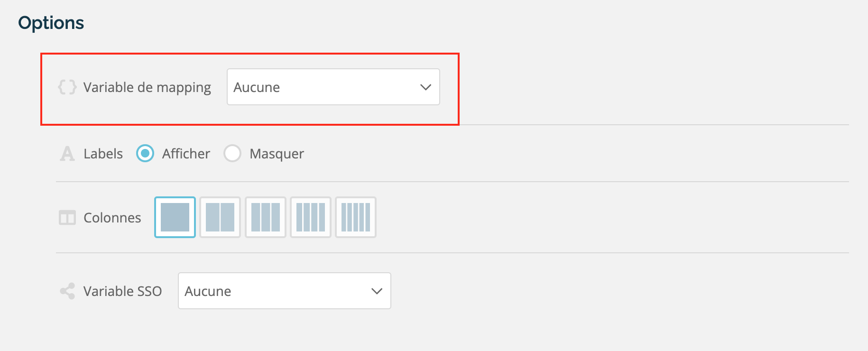Click the Variable SSO share icon
The width and height of the screenshot is (868, 351).
pos(67,291)
